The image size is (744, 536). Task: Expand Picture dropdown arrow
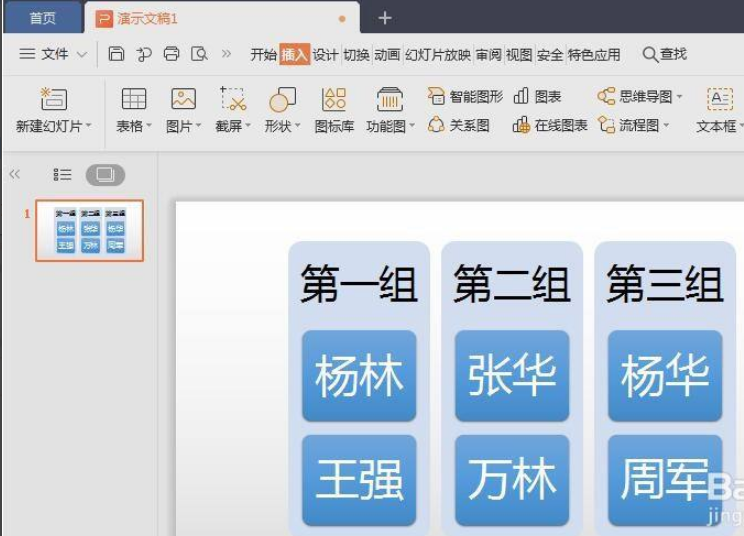click(198, 126)
